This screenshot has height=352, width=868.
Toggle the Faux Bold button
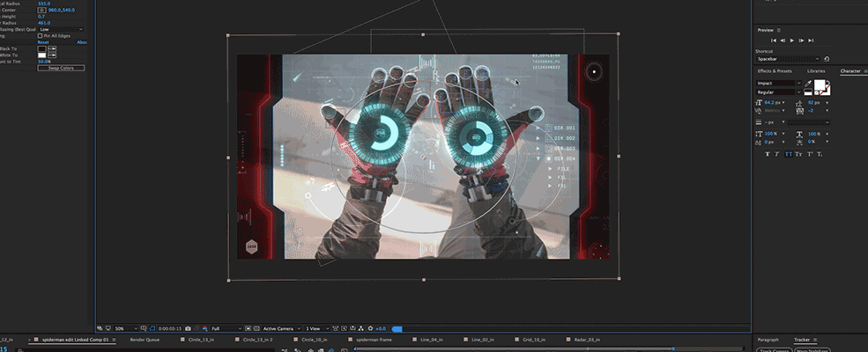point(768,154)
